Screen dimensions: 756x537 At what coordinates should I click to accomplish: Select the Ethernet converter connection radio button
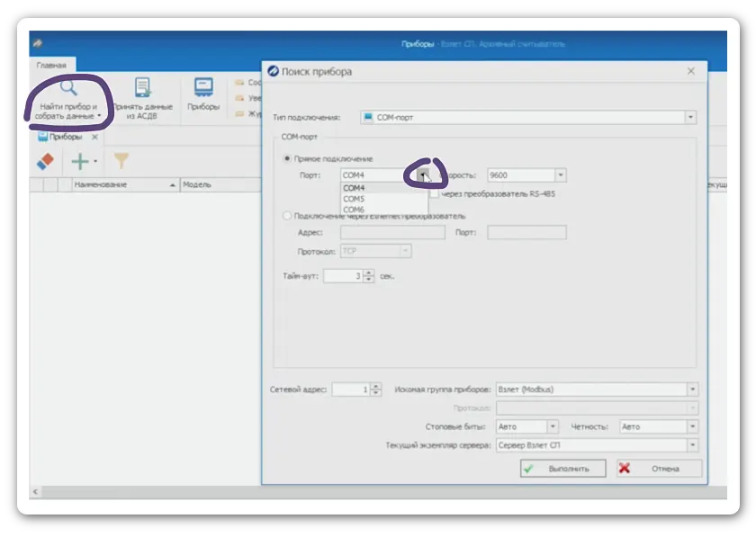pyautogui.click(x=287, y=216)
